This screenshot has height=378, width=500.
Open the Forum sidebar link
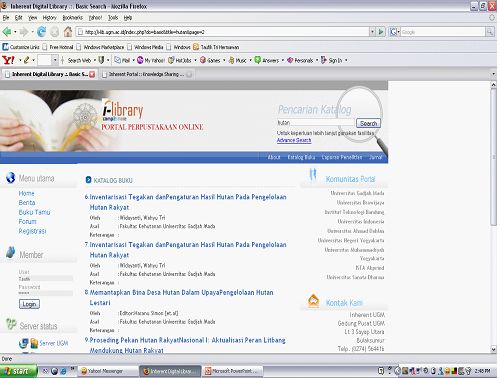27,221
